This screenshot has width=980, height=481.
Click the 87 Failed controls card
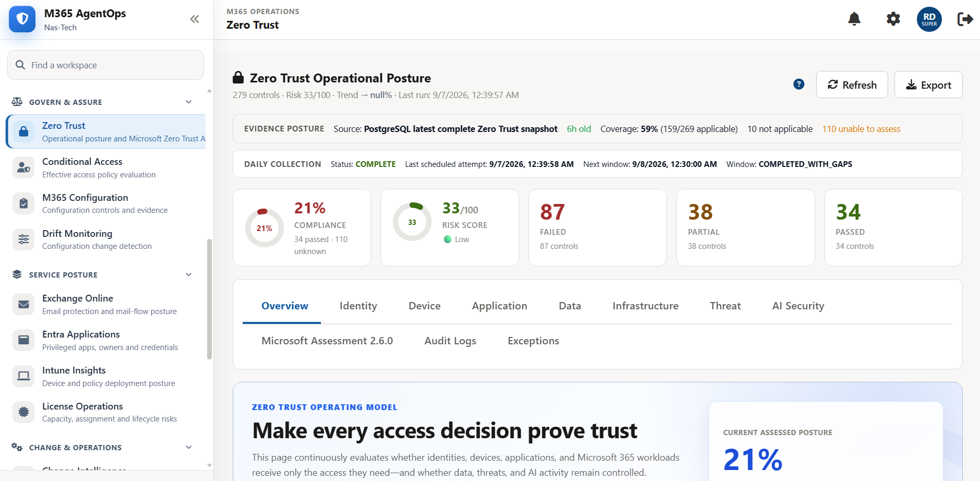coord(597,227)
